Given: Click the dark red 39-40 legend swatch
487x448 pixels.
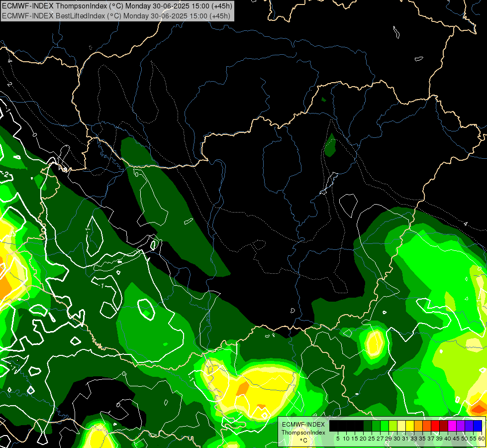Looking at the screenshot, I should pos(444,426).
